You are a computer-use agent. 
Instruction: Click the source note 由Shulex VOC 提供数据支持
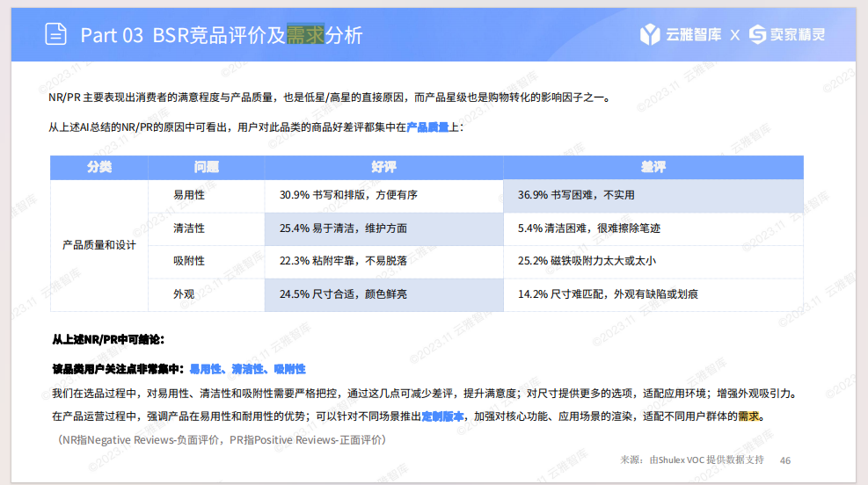707,460
